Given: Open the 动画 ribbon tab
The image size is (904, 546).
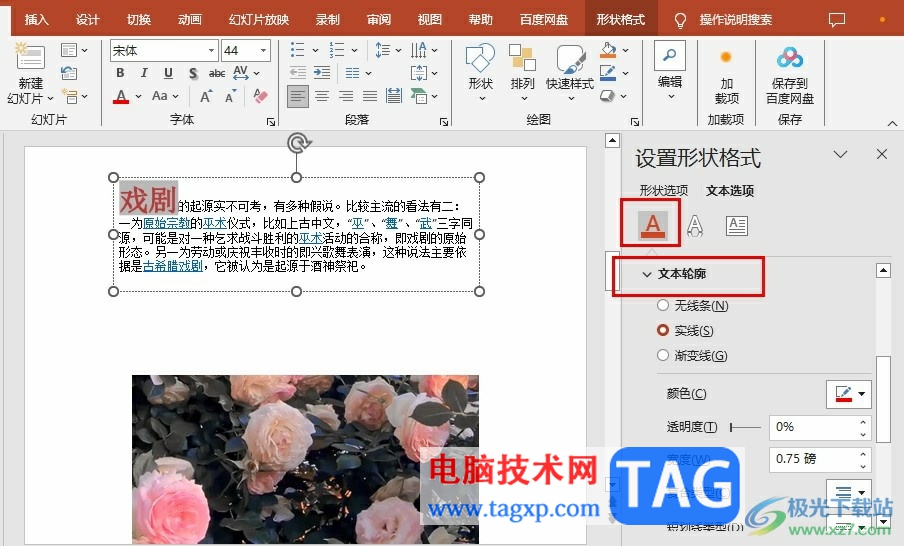Looking at the screenshot, I should [x=190, y=20].
